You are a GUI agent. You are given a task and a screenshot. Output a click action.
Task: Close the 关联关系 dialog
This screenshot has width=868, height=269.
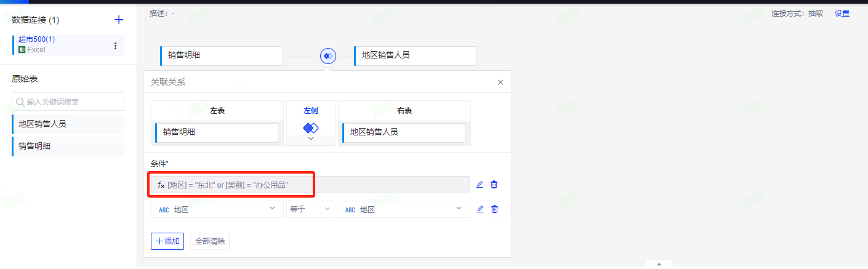pos(500,82)
